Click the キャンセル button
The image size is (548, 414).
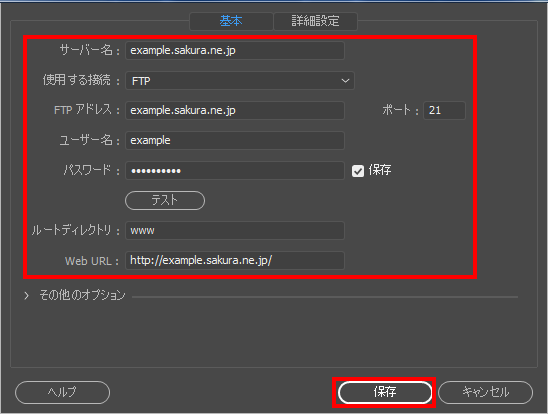(x=485, y=392)
